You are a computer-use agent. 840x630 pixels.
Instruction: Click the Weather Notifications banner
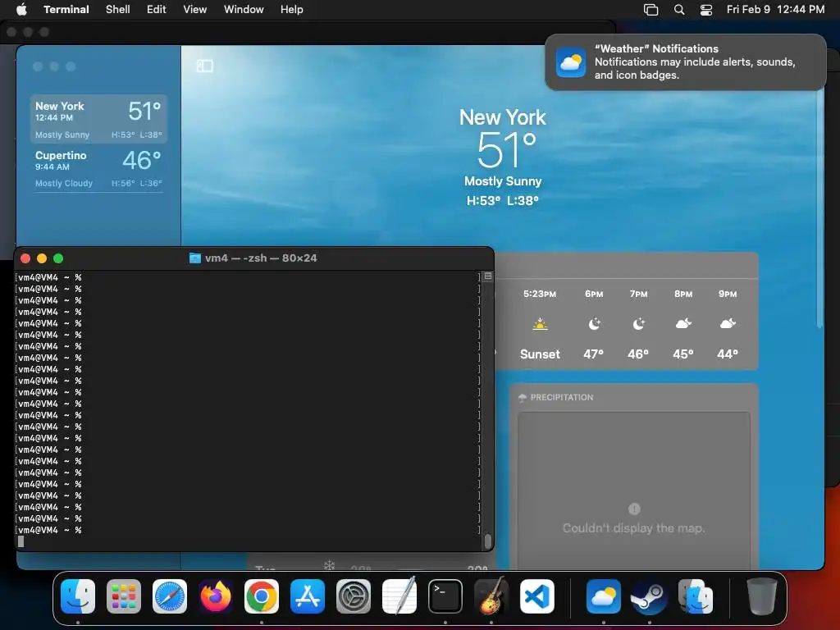pyautogui.click(x=685, y=62)
